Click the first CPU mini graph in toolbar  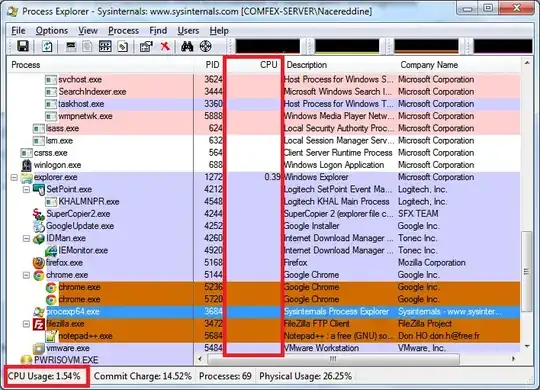[x=268, y=46]
